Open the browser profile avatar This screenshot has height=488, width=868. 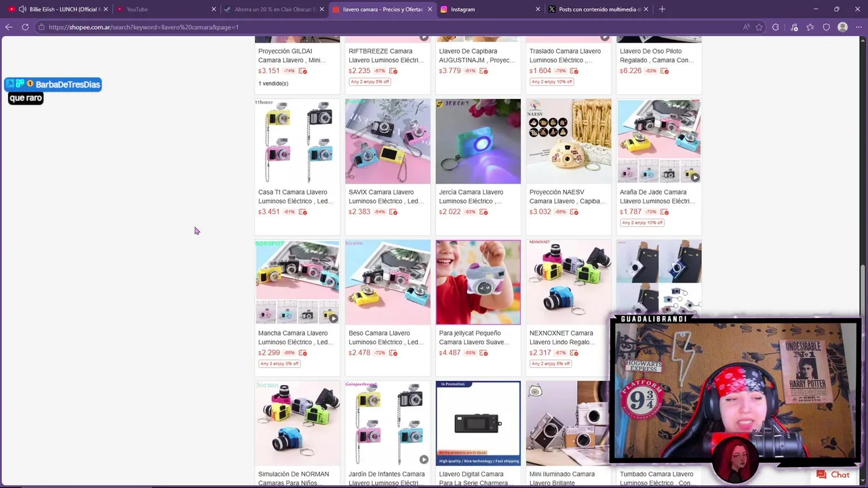pyautogui.click(x=843, y=27)
